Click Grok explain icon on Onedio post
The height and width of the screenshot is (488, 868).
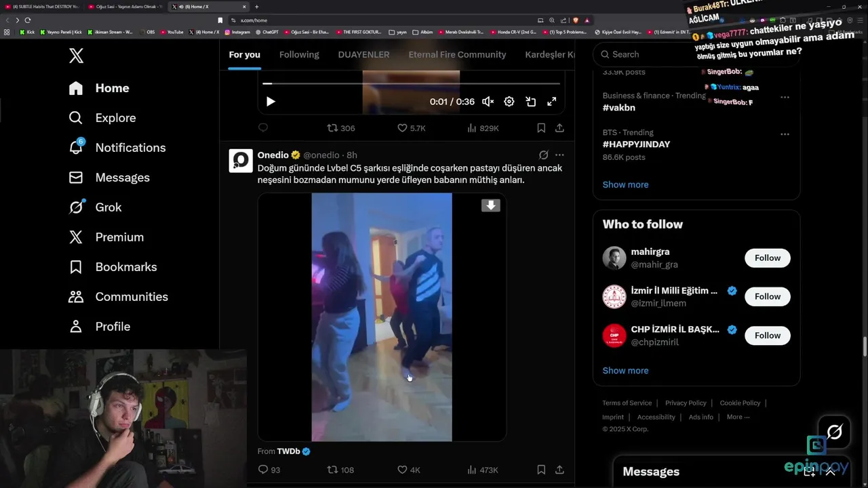(x=543, y=155)
